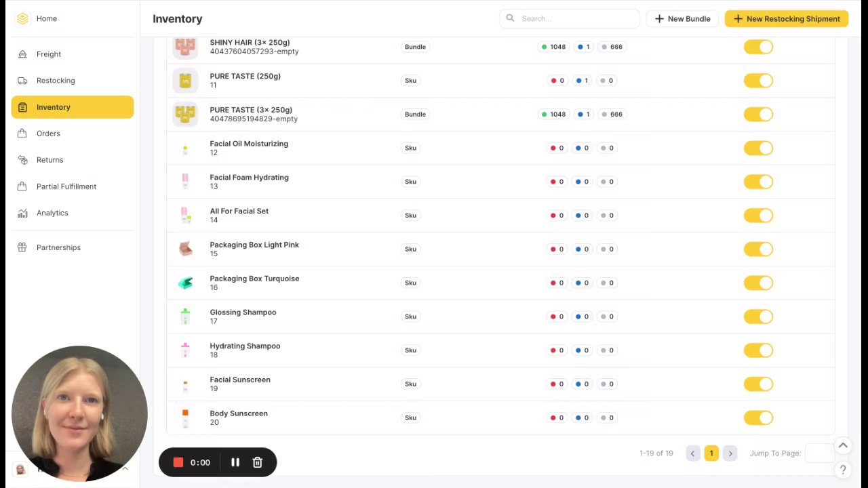Expand the user account menu chevron
The width and height of the screenshot is (868, 488).
pos(125,468)
